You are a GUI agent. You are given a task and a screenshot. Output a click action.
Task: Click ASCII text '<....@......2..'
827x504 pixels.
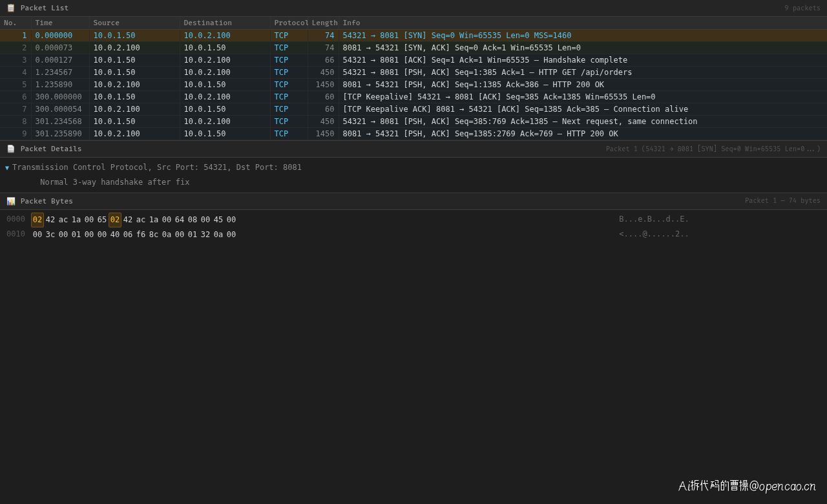click(x=654, y=234)
